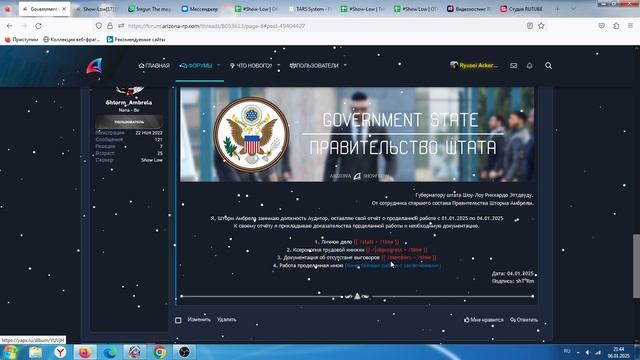Click Удалить to delete the post
Screen dimensions: 640x360
click(x=227, y=320)
